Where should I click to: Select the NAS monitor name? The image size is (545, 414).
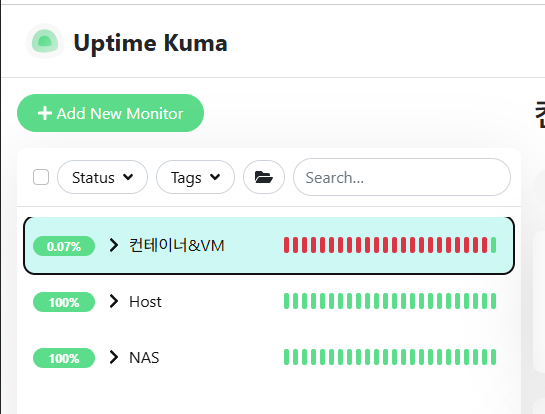[144, 358]
